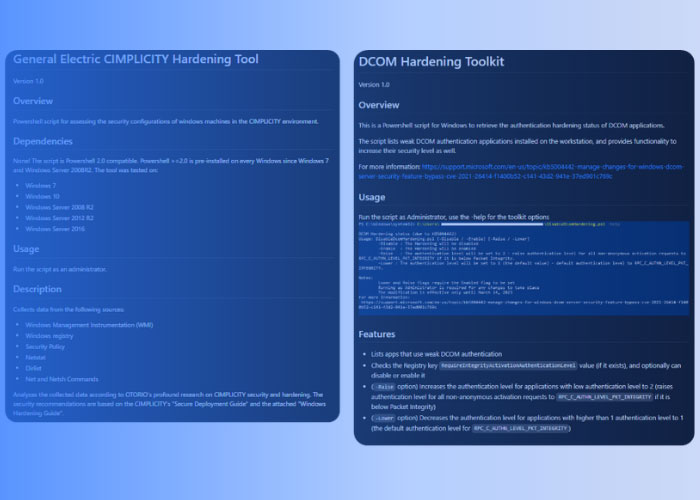Click the -Lower option code label
700x500 pixels.
(384, 418)
